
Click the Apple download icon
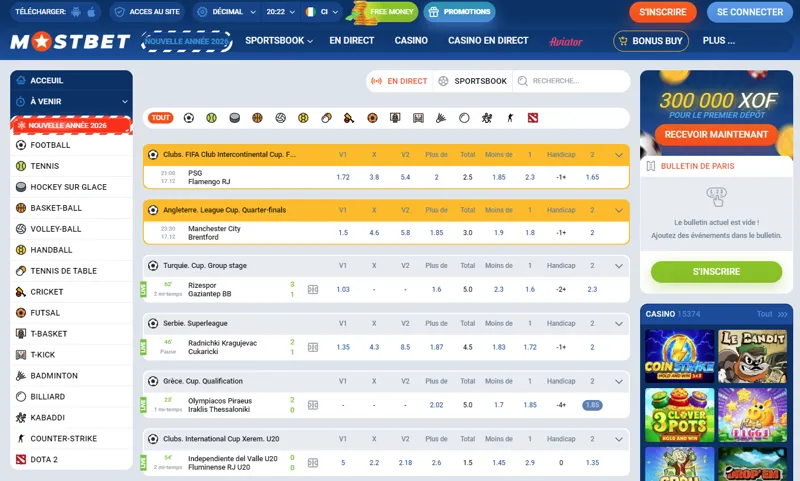[x=91, y=12]
